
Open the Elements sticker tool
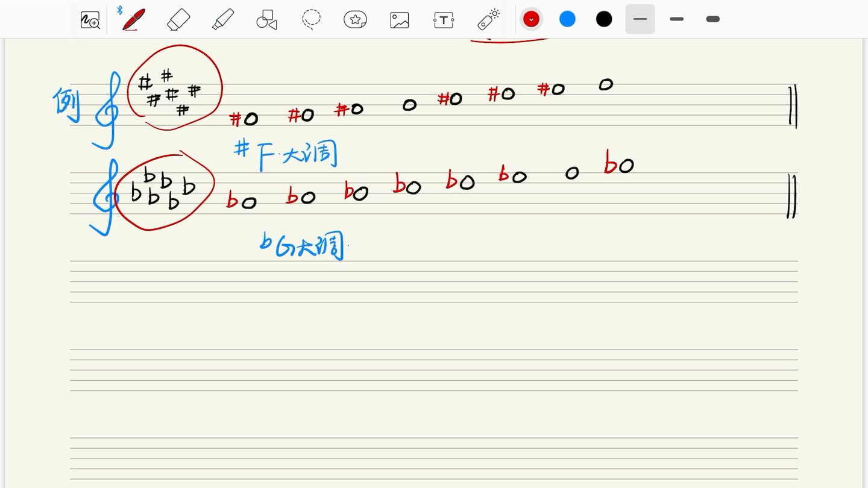point(355,19)
